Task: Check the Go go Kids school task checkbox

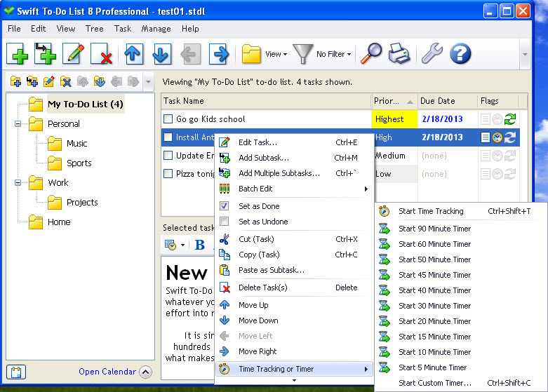Action: pos(168,119)
